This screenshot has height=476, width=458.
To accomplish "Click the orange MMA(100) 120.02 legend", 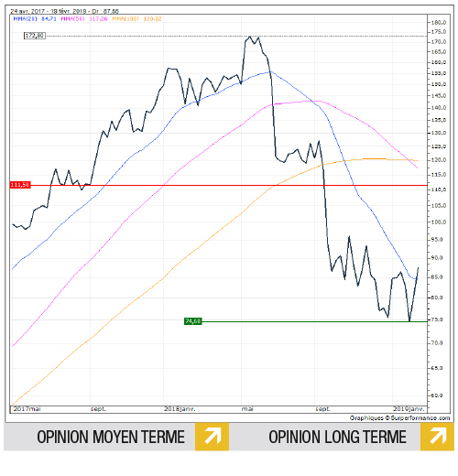I will click(136, 19).
